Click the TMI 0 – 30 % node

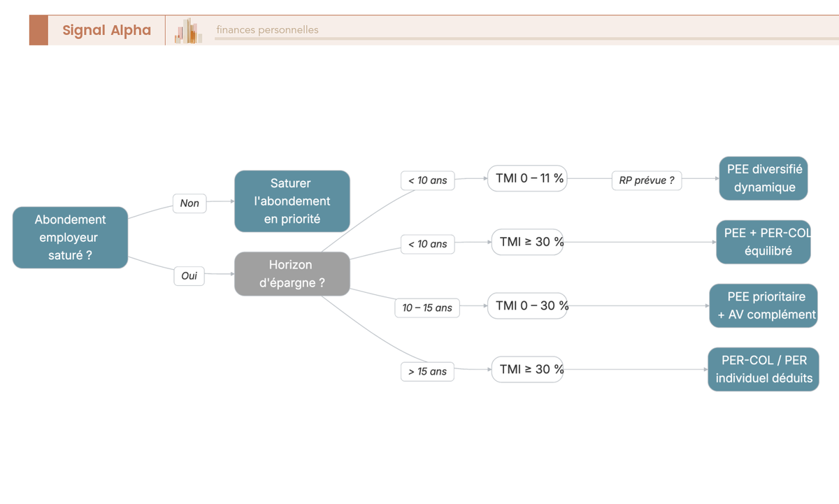click(528, 305)
